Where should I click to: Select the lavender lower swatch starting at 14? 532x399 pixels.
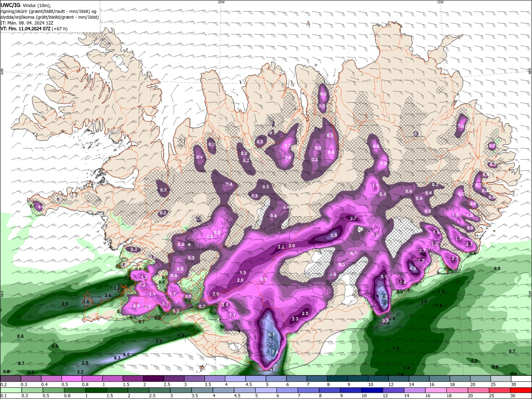pos(414,390)
